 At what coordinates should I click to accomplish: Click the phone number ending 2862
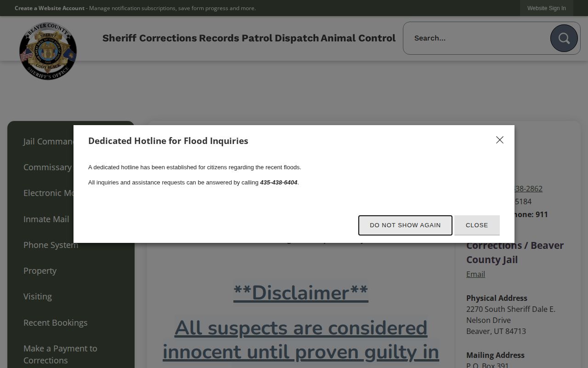tap(528, 189)
